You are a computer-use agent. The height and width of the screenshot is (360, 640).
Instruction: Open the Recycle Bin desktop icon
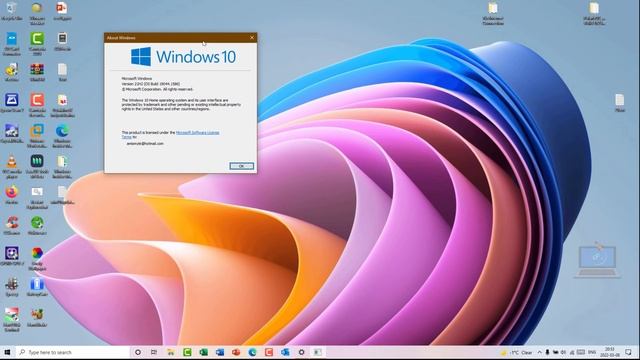point(11,11)
